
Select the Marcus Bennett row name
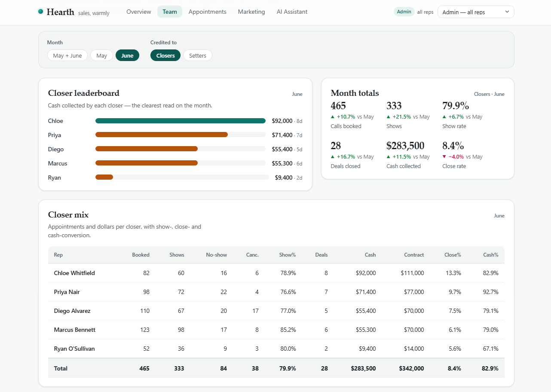click(75, 330)
